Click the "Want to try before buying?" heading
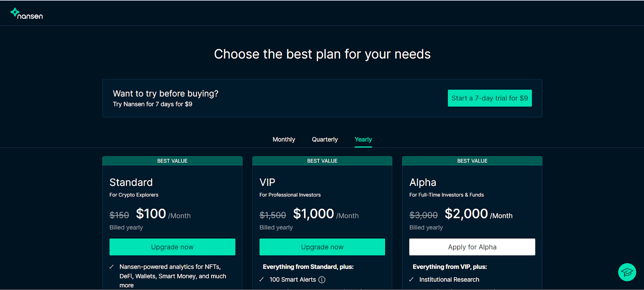 (x=165, y=93)
